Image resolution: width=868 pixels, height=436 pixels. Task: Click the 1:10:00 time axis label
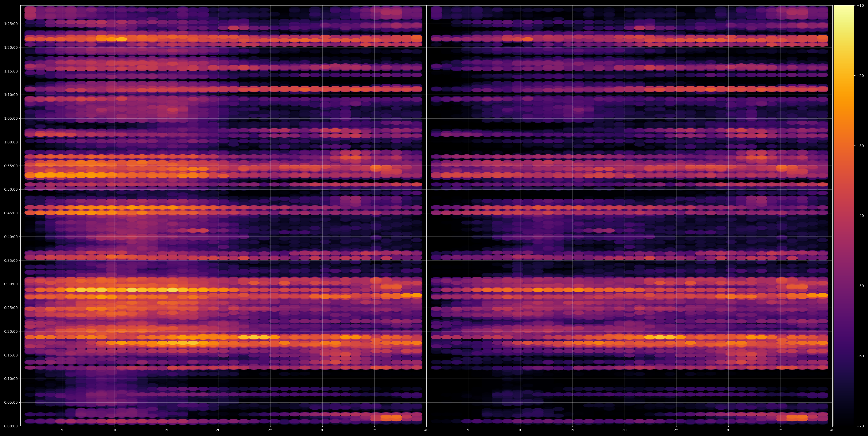pyautogui.click(x=11, y=95)
